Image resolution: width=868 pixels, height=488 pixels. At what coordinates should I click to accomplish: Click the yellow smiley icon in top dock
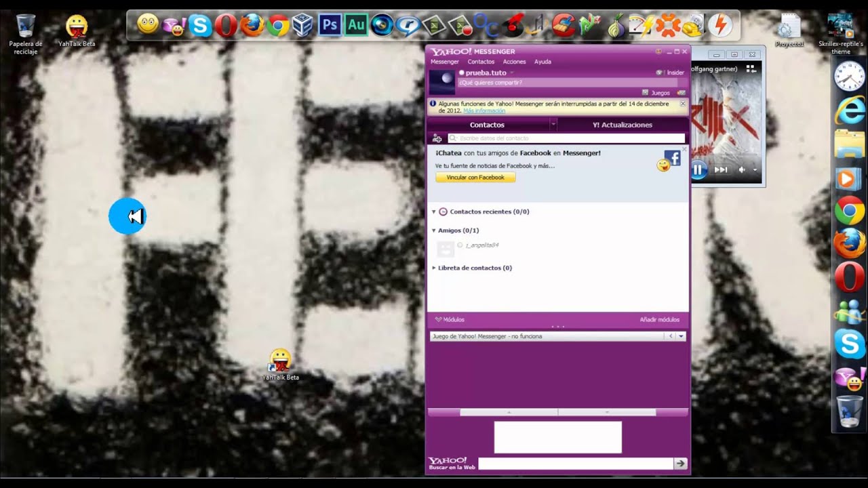click(148, 25)
